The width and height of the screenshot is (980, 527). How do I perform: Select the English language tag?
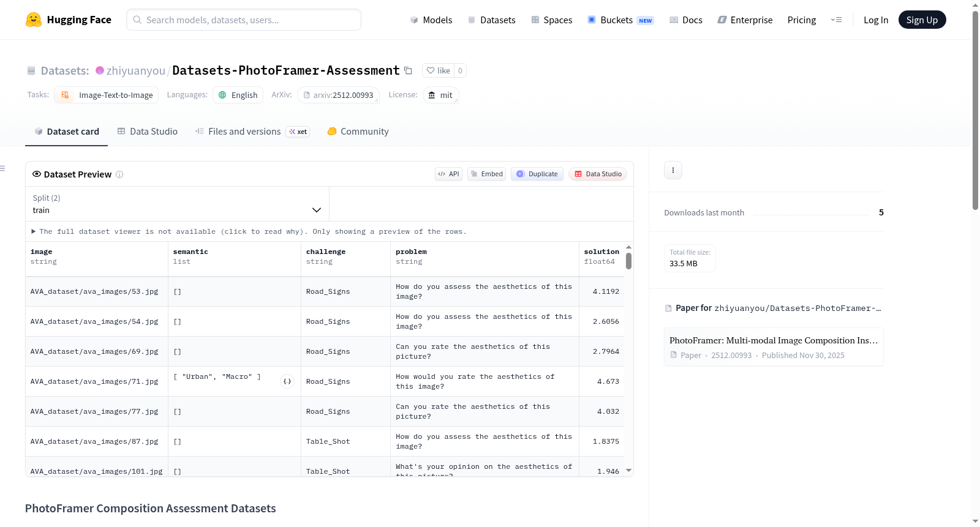tap(238, 95)
